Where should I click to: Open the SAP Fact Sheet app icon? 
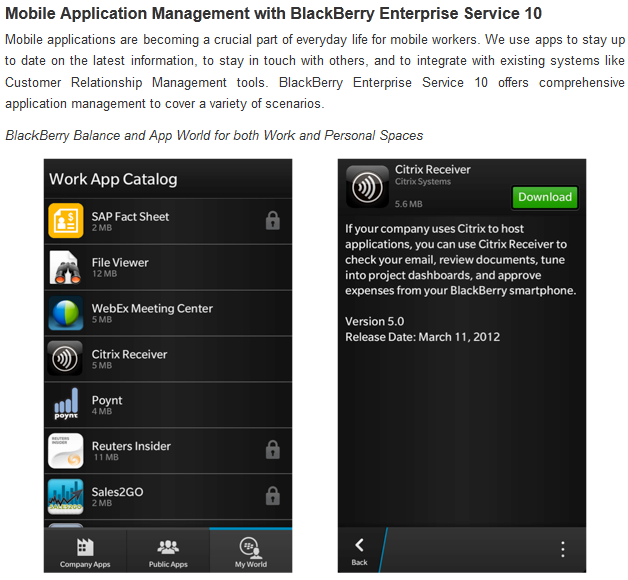(x=66, y=220)
